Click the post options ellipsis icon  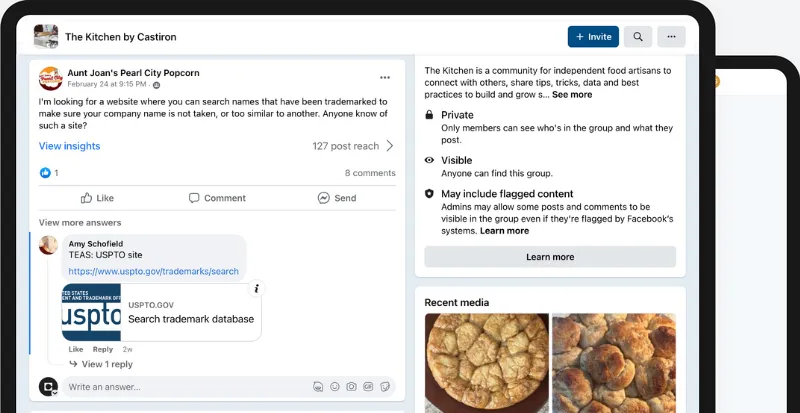[x=385, y=78]
